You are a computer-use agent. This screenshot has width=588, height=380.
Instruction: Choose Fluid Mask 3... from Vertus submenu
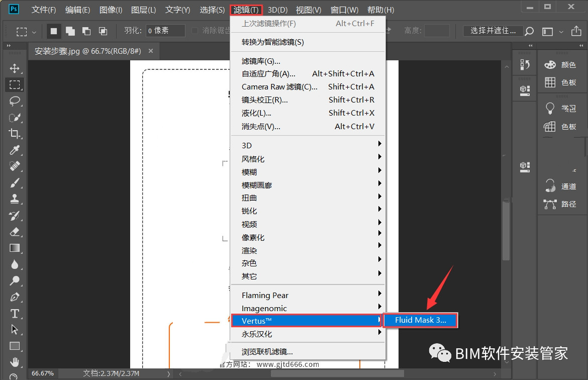pyautogui.click(x=420, y=320)
